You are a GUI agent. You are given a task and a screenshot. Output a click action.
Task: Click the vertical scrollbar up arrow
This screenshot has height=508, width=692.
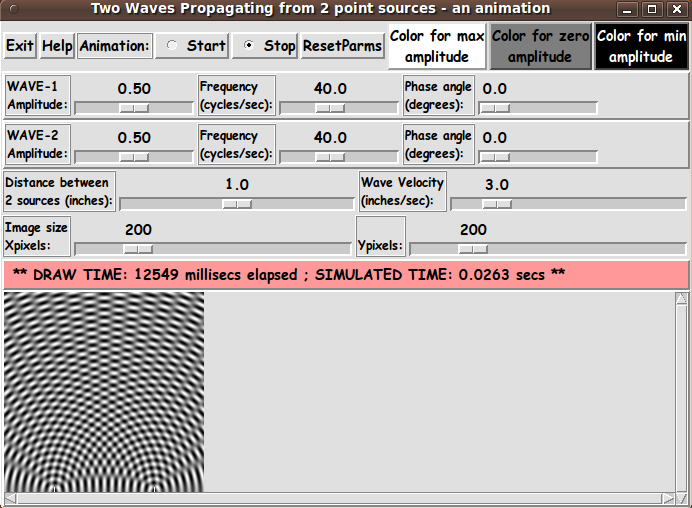coord(681,299)
